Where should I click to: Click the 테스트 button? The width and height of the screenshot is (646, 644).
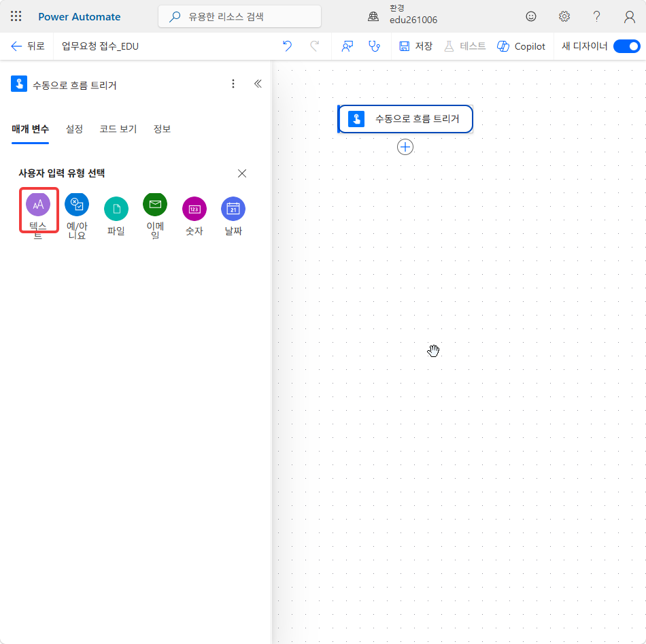pyautogui.click(x=464, y=46)
